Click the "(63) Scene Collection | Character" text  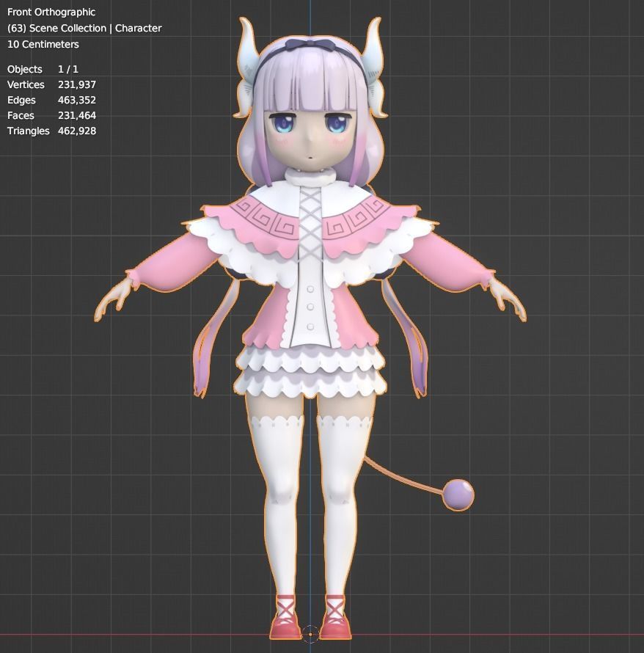[x=84, y=29]
